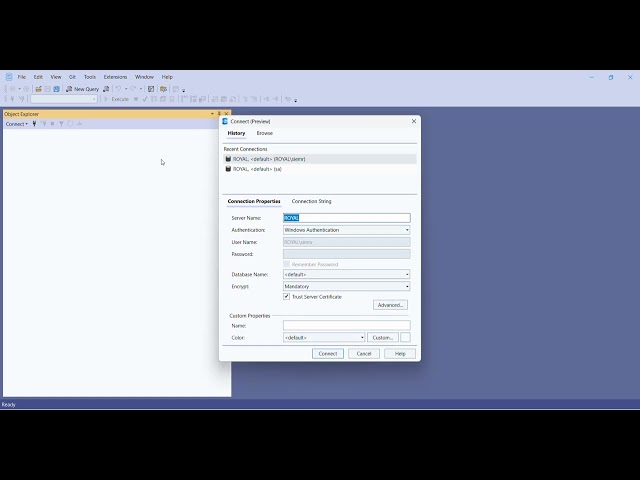Close the Connect (Preview) dialog
Screen dimensions: 640x480
pyautogui.click(x=414, y=121)
